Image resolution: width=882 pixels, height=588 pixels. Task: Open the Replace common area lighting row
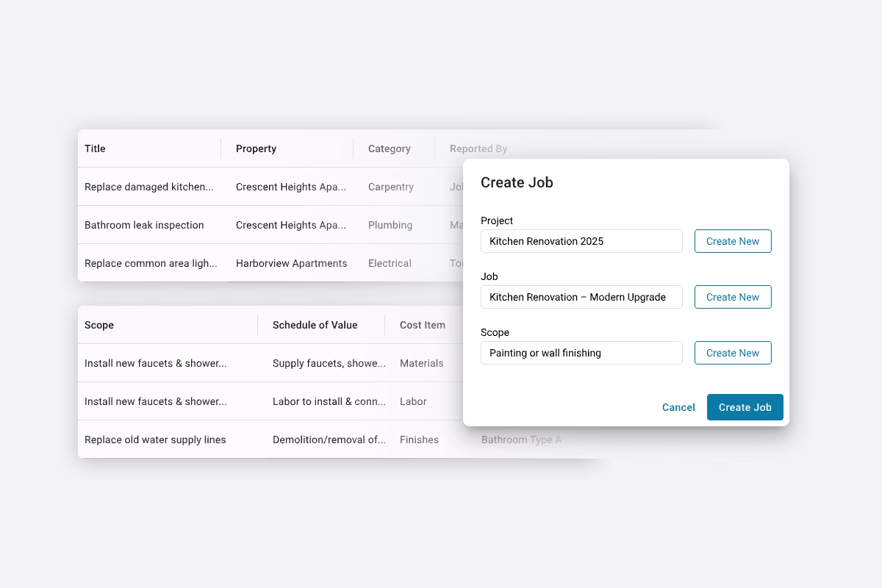151,263
